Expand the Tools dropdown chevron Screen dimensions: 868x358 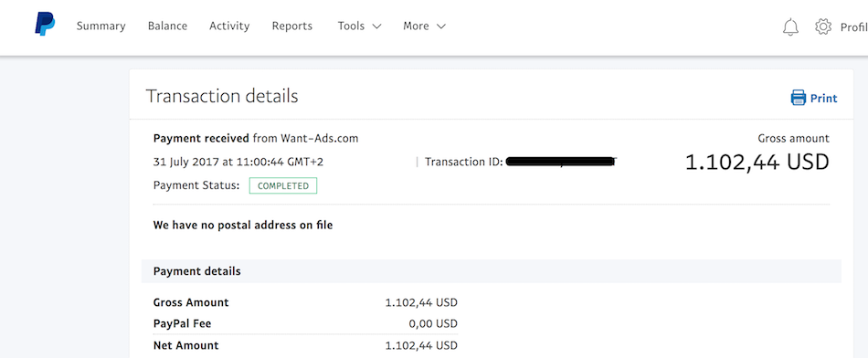click(376, 26)
